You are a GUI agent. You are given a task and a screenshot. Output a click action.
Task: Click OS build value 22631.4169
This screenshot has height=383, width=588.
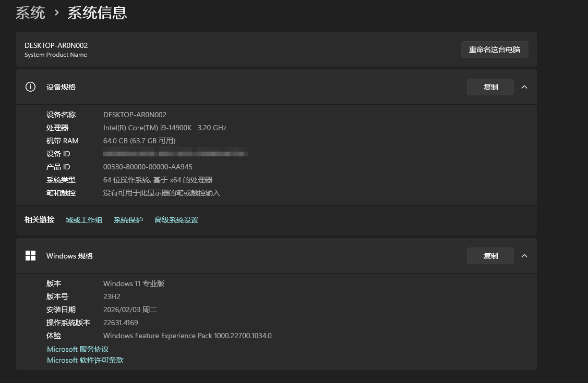coord(121,323)
